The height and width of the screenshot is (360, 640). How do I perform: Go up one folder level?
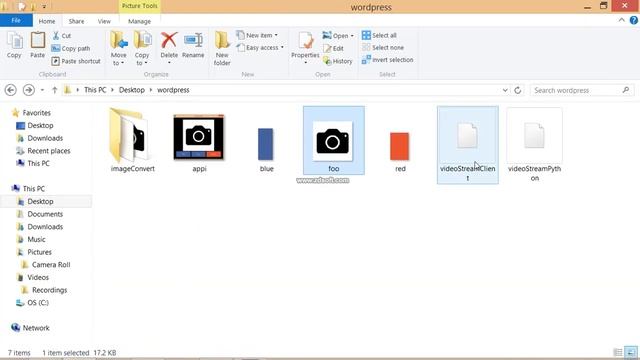point(54,90)
